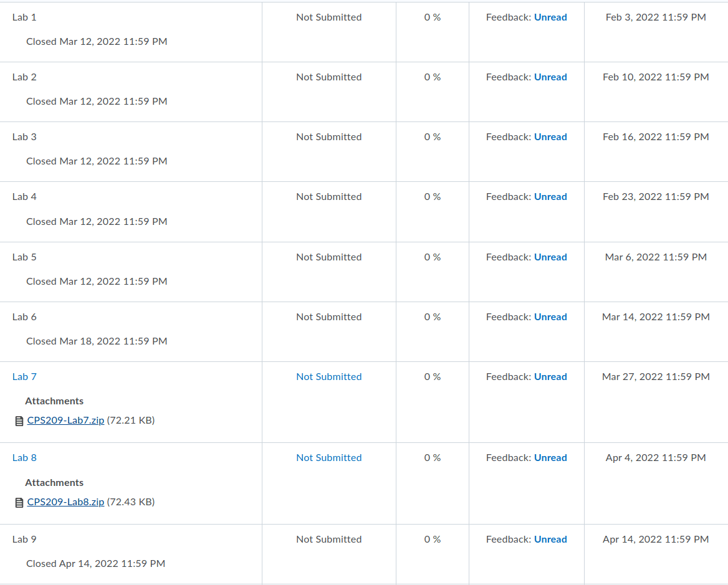
Task: Click the file icon beside CPS209-Lab7.zip
Action: (x=19, y=421)
